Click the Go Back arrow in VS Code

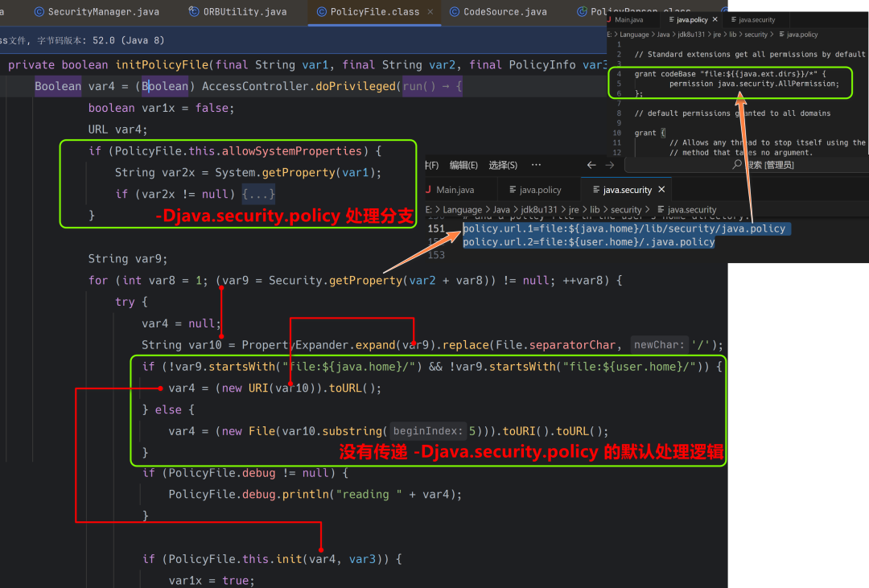coord(591,165)
